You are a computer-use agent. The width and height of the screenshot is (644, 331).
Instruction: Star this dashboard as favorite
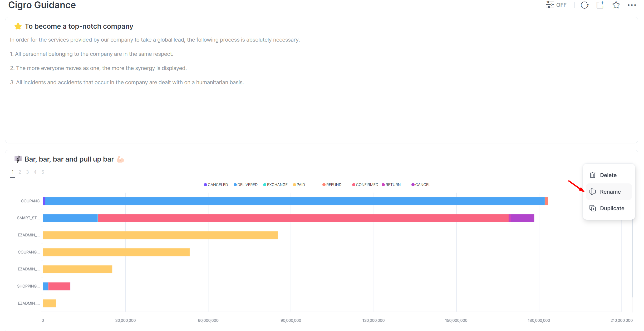coord(616,5)
